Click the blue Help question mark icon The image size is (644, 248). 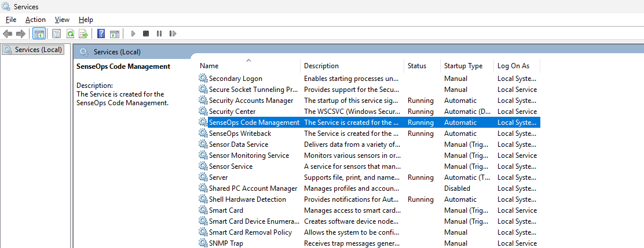pyautogui.click(x=101, y=34)
